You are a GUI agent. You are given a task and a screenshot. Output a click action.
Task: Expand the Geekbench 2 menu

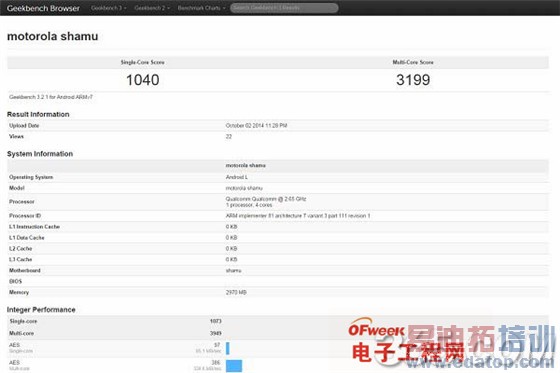tap(152, 8)
